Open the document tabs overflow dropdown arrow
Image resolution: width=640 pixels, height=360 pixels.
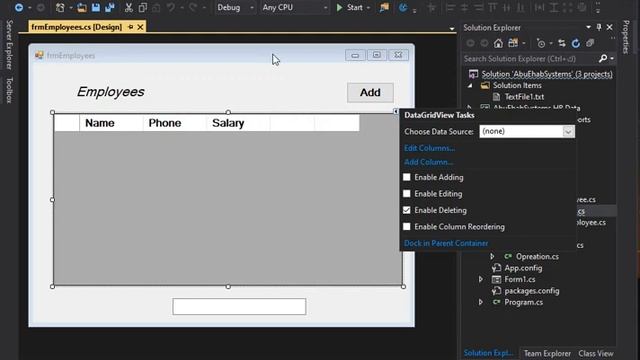[452, 29]
